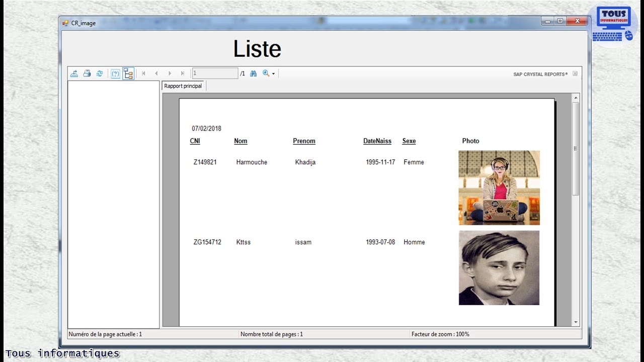Click the SAP CRYSTAL REPORTS logo text

(x=540, y=74)
